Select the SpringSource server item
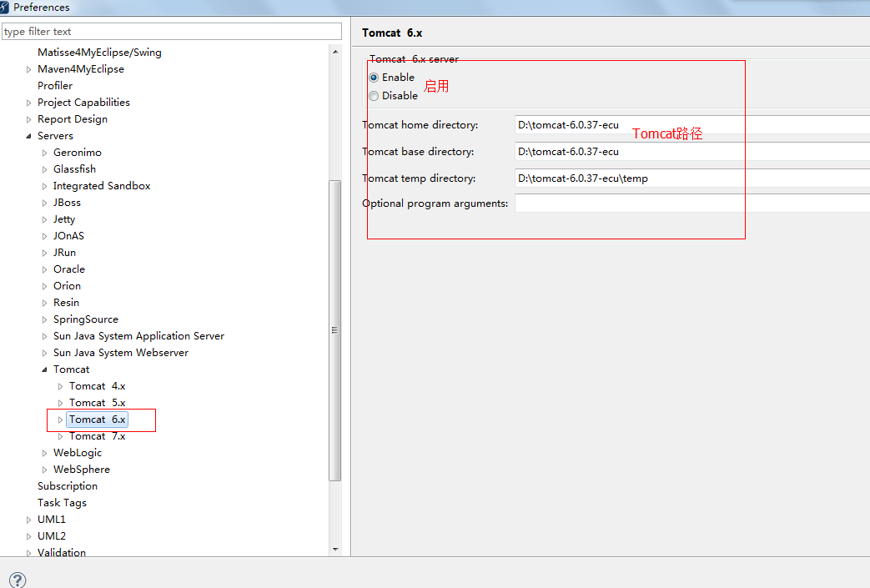 85,319
